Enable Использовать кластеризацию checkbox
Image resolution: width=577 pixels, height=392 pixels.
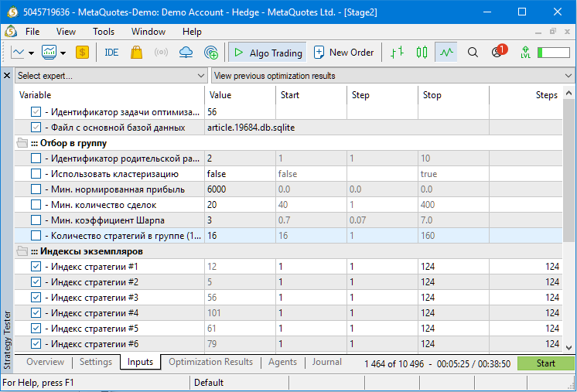click(x=36, y=173)
